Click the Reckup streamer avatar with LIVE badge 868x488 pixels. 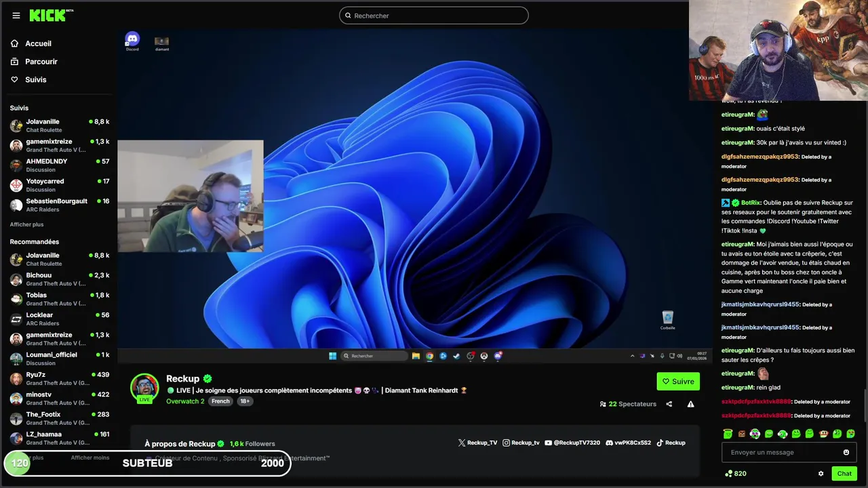(144, 388)
